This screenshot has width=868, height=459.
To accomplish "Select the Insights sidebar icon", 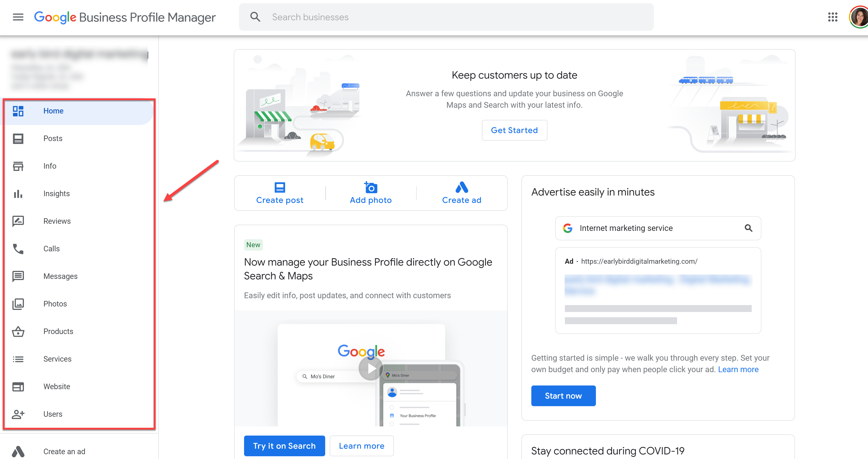I will point(19,193).
